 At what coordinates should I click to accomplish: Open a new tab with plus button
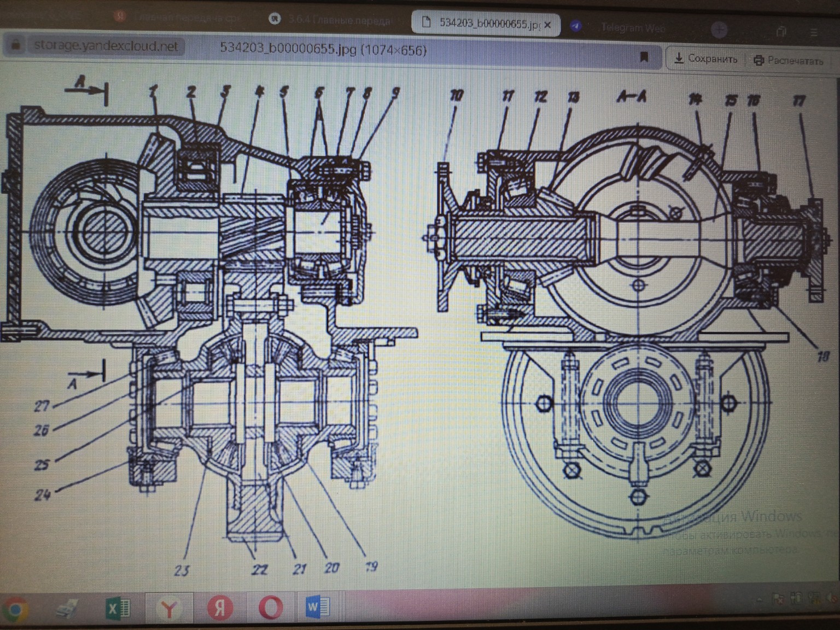tap(719, 29)
